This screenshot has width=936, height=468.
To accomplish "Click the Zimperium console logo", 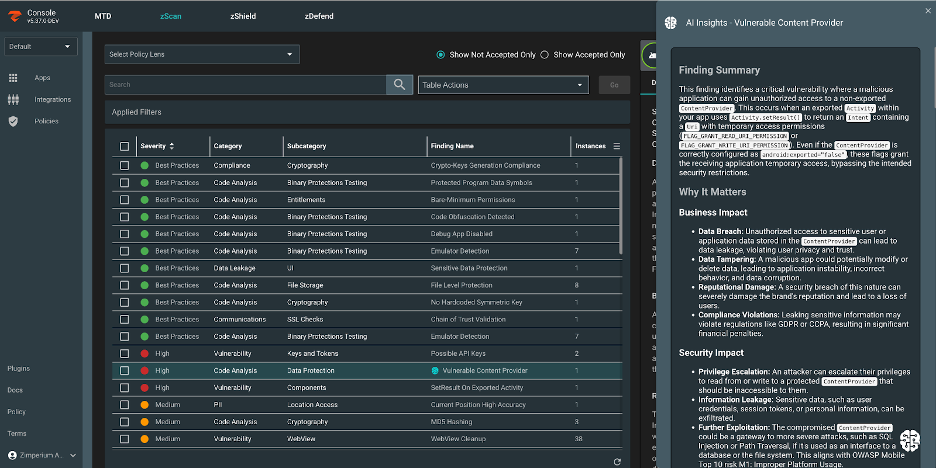I will 14,17.
